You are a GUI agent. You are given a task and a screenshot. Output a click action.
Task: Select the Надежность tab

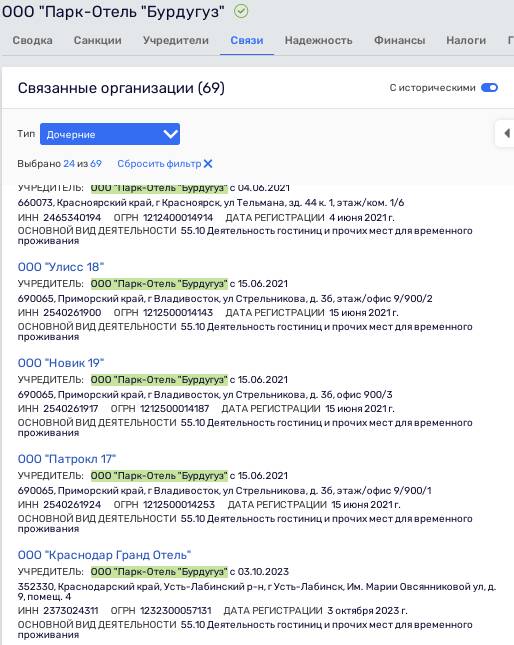tap(318, 40)
